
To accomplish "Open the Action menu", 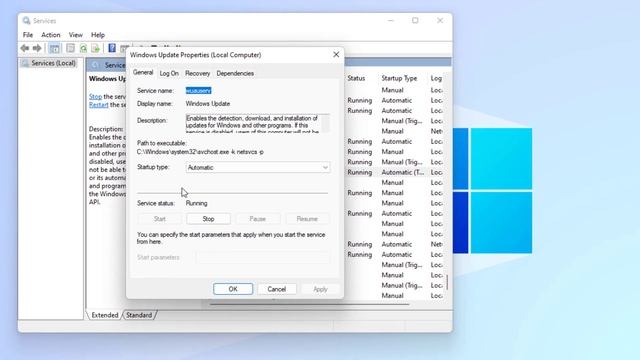I will tap(51, 35).
